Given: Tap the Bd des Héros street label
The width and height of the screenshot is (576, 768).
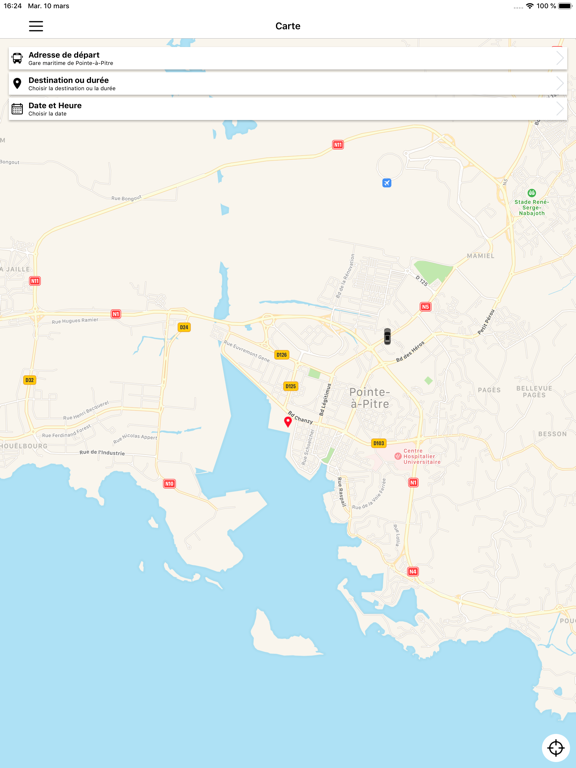Looking at the screenshot, I should coord(410,352).
